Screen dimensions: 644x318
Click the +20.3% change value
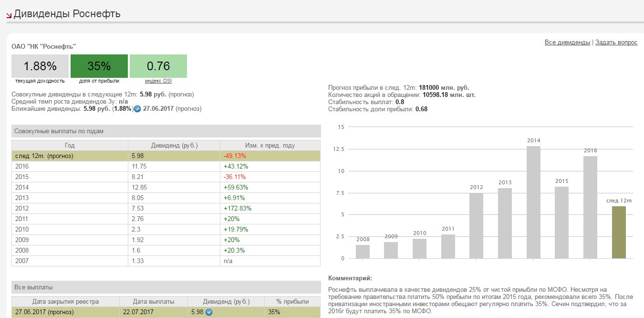point(234,250)
